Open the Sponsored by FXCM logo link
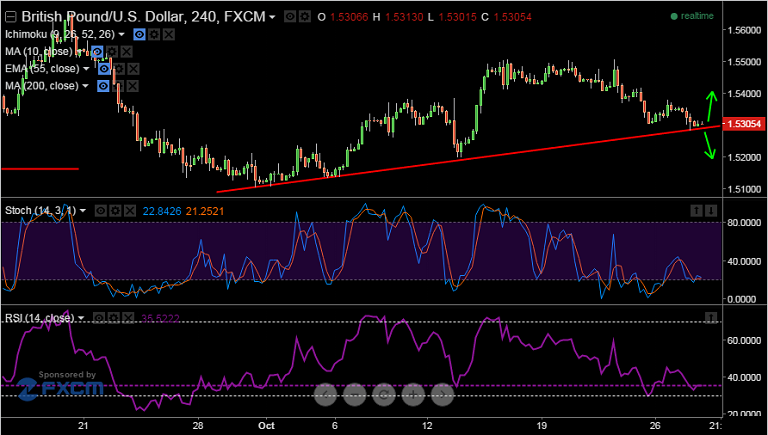This screenshot has height=435, width=768. [61, 386]
